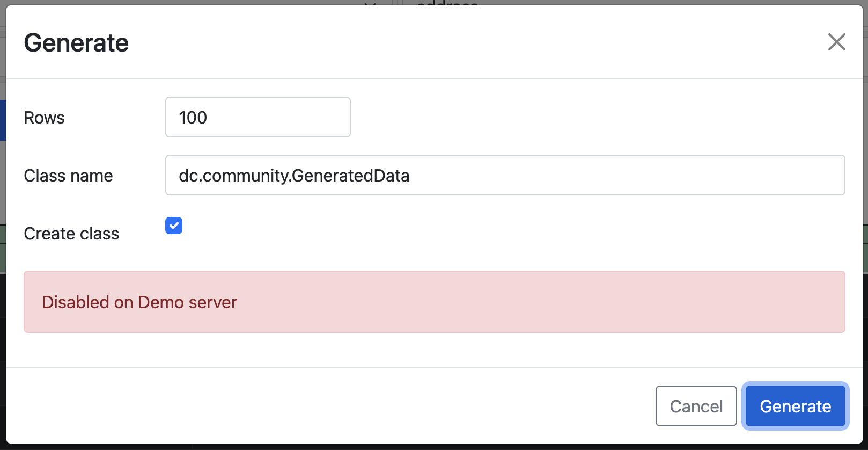Click the dc.community.GeneratedData value
The height and width of the screenshot is (450, 868).
pos(294,175)
